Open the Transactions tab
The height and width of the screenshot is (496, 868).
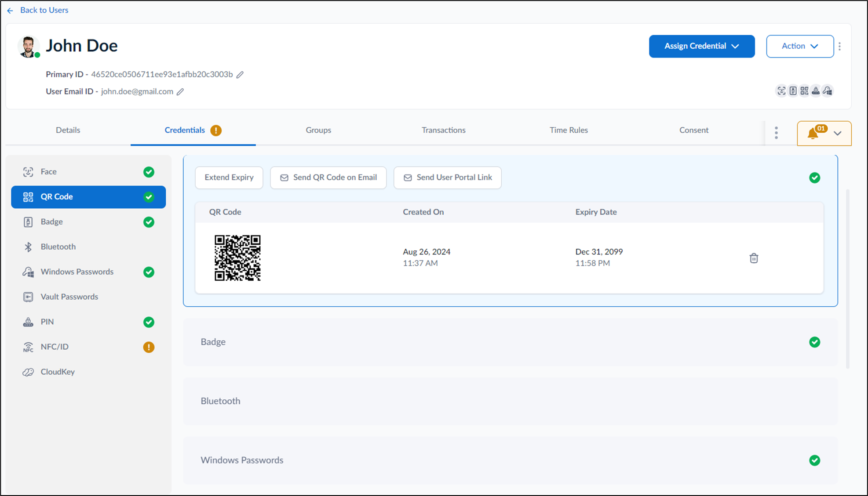coord(443,130)
